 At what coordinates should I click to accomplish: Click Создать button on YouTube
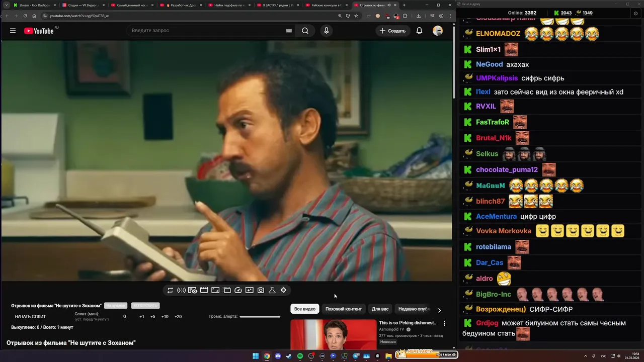pyautogui.click(x=392, y=31)
